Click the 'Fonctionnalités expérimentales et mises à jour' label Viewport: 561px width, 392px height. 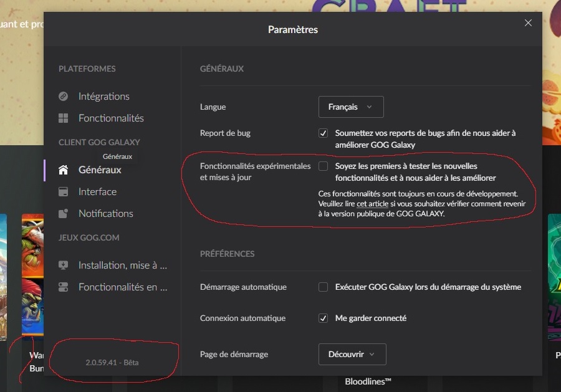(x=255, y=171)
